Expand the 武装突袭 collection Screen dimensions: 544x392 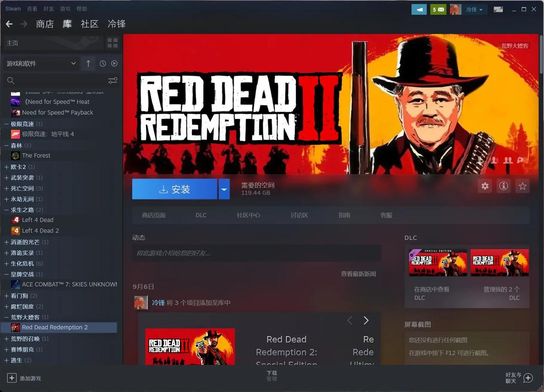tap(6, 177)
